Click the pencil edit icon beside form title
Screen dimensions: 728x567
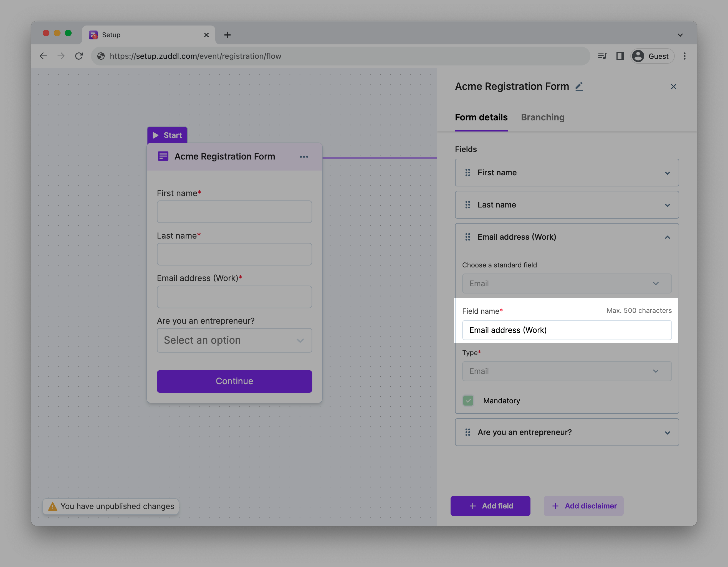coord(579,87)
